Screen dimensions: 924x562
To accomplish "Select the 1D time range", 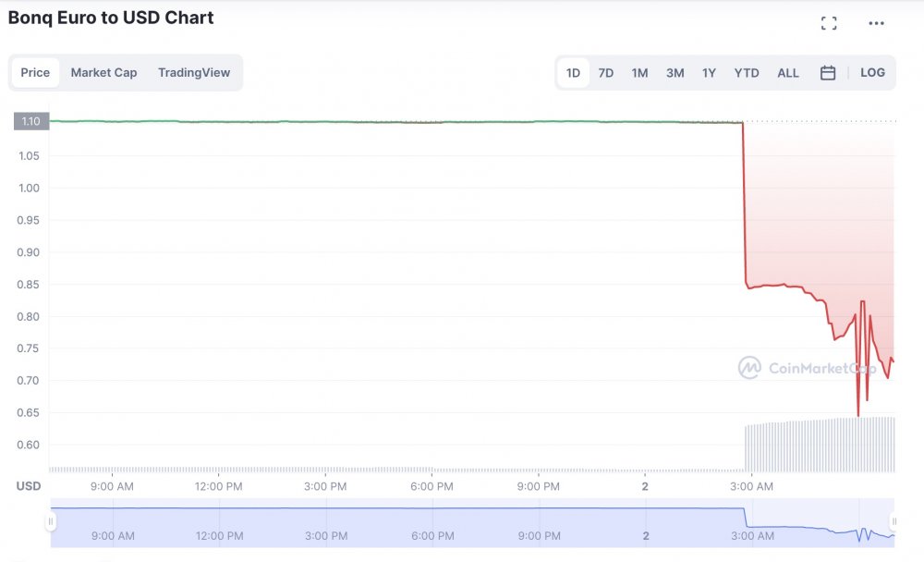I will pos(574,73).
